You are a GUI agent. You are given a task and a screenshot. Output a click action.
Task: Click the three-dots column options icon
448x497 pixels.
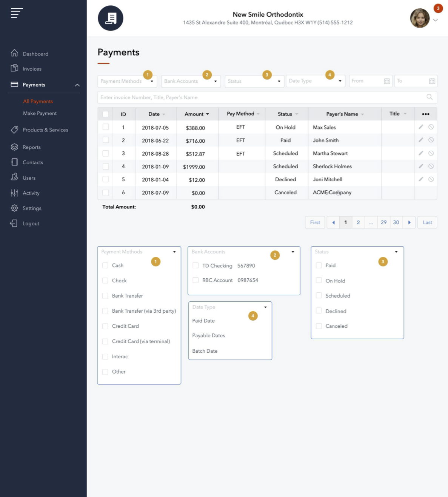point(425,114)
